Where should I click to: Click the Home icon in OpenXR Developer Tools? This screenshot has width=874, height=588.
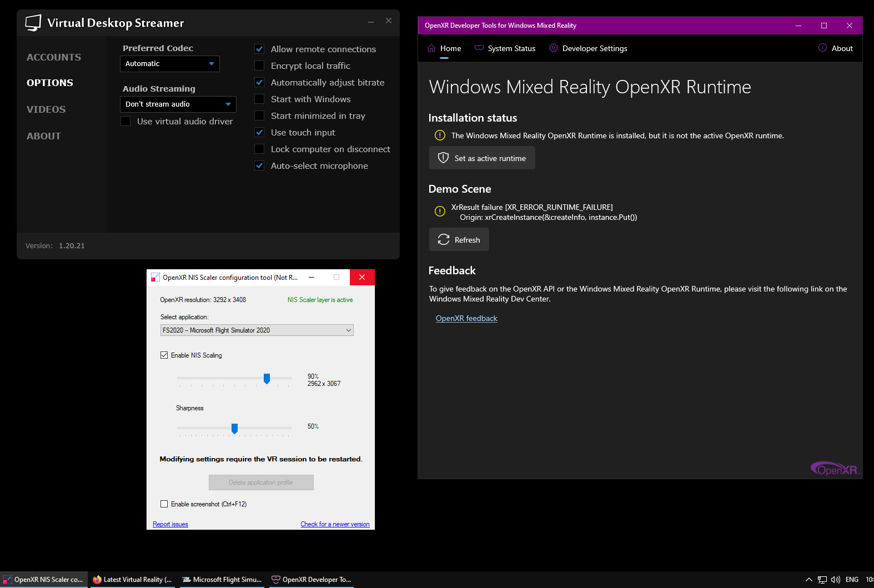click(x=431, y=48)
